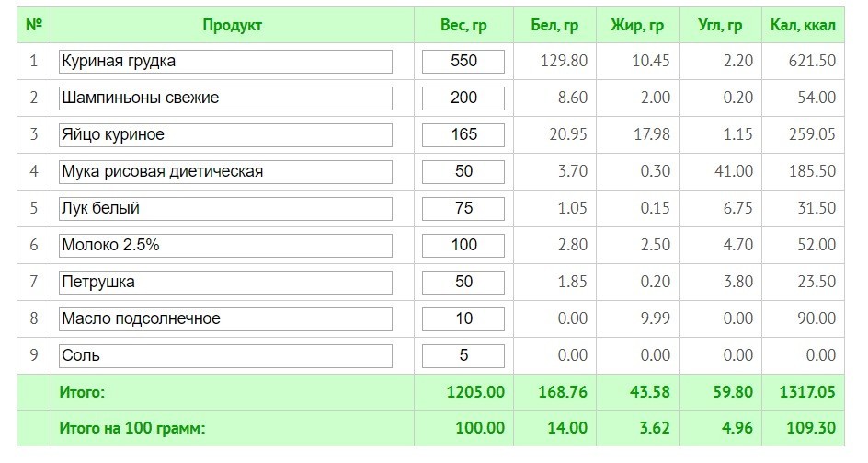This screenshot has width=868, height=463.
Task: Click the weight field showing 10
Action: [x=463, y=319]
